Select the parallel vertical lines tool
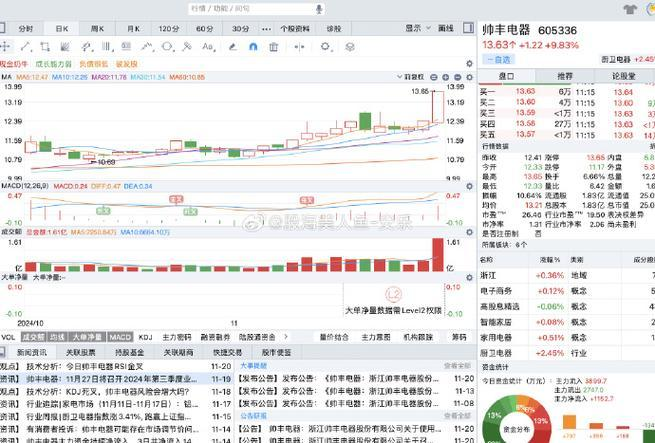The height and width of the screenshot is (443, 655). [107, 46]
